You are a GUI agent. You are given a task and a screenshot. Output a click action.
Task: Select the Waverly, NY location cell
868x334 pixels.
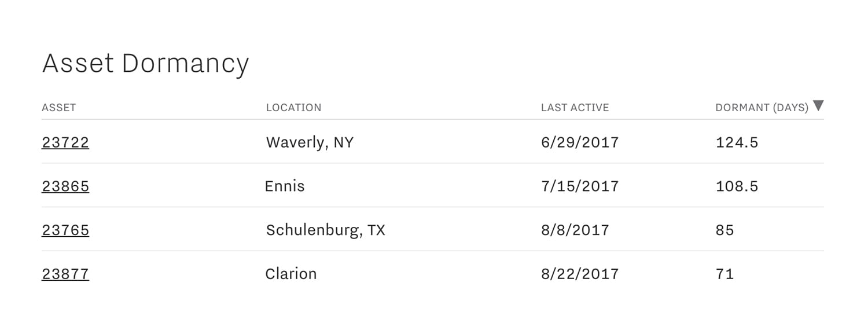[x=310, y=142]
